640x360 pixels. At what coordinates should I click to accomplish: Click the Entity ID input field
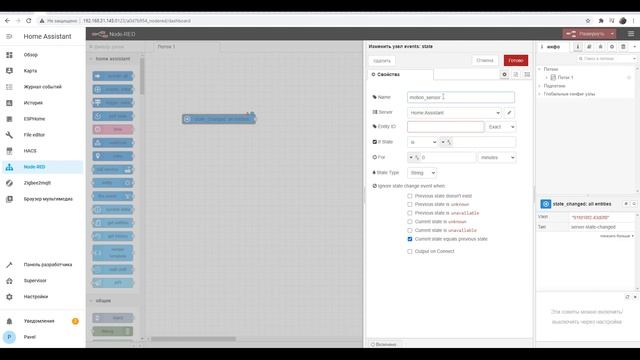pyautogui.click(x=445, y=127)
